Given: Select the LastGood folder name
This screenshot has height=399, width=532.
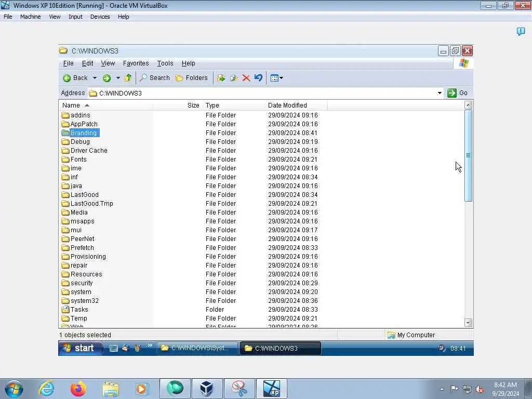Looking at the screenshot, I should coord(85,195).
